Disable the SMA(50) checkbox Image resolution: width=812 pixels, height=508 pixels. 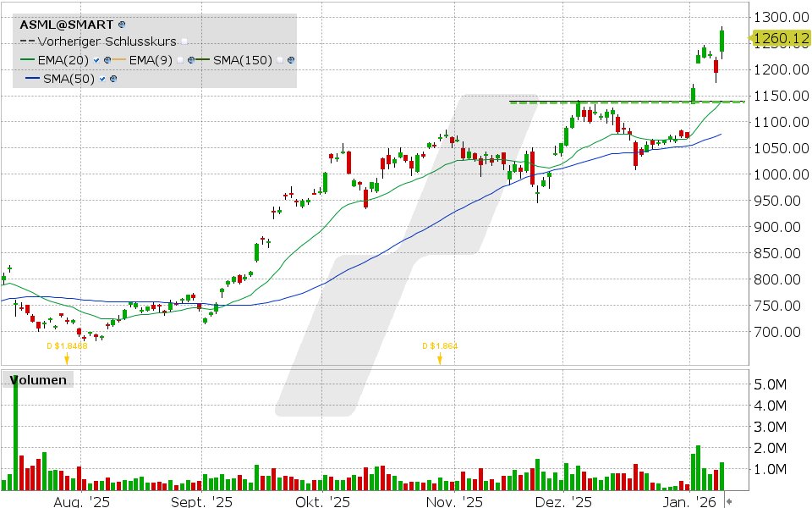[x=101, y=77]
